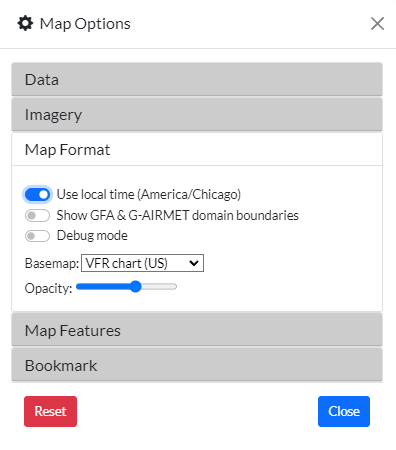Image resolution: width=396 pixels, height=450 pixels.
Task: Click the 'Use local time (America/Chicago)' label
Action: click(149, 195)
